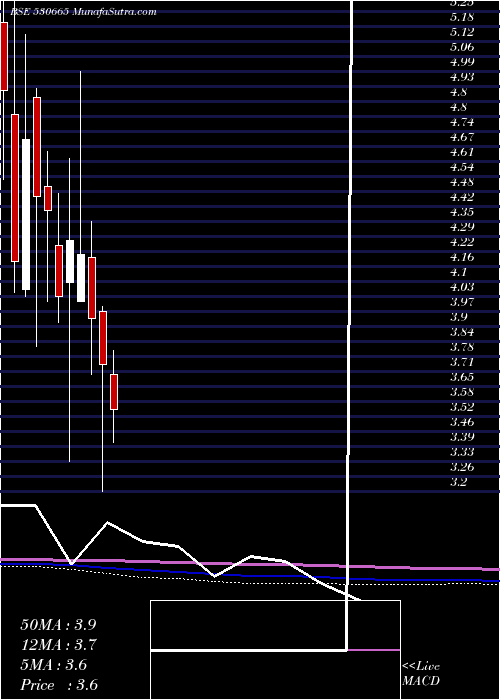The width and height of the screenshot is (500, 700).
Task: Click the Price : 3.6 label
Action: tap(59, 685)
